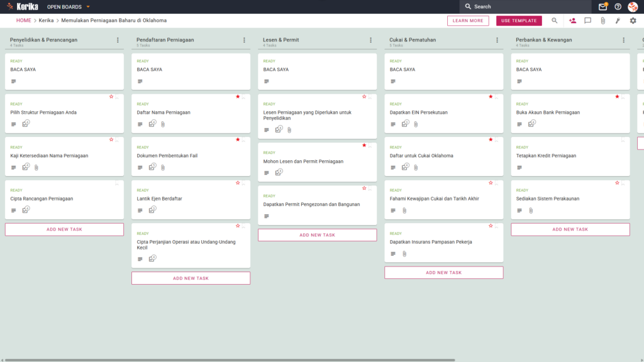Go to HOME in breadcrumb

coord(24,21)
